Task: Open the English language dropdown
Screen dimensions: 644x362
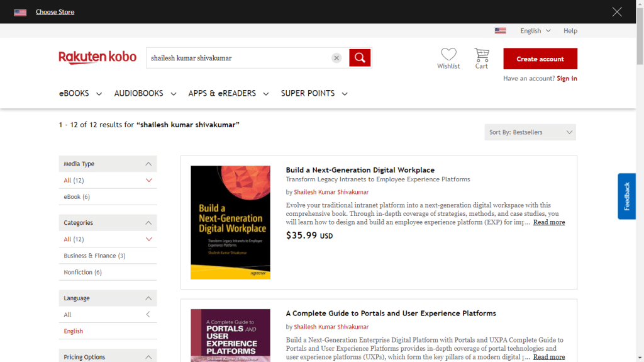Action: pyautogui.click(x=535, y=31)
